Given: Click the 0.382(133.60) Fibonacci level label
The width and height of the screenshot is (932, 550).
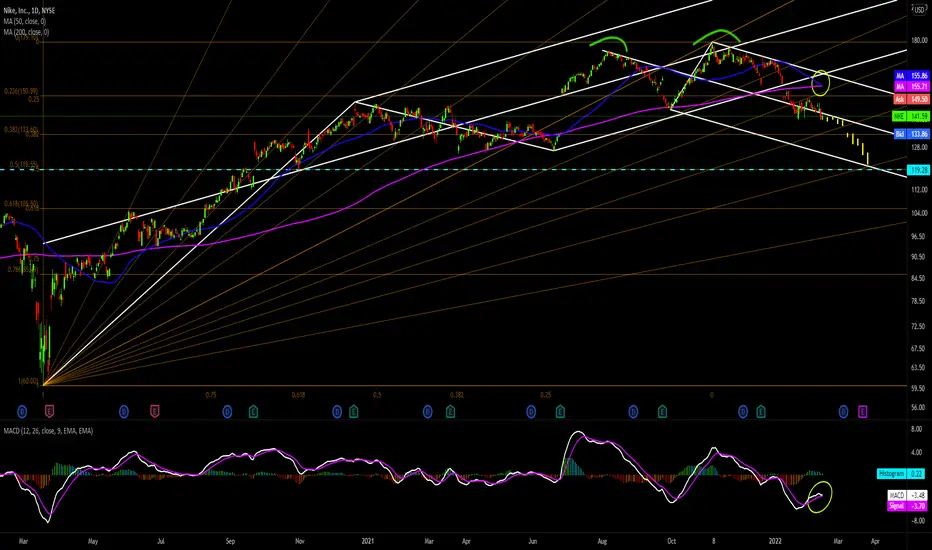Looking at the screenshot, I should click(21, 130).
